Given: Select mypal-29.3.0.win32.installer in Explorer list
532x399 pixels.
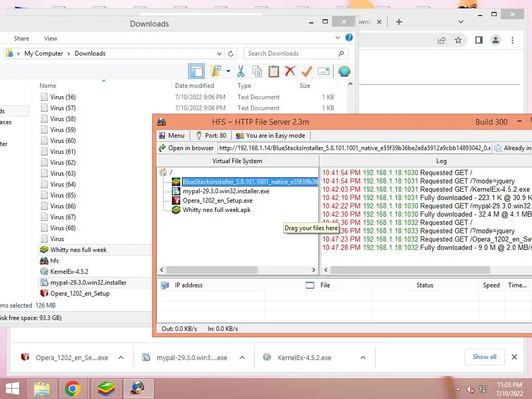Looking at the screenshot, I should (x=88, y=283).
